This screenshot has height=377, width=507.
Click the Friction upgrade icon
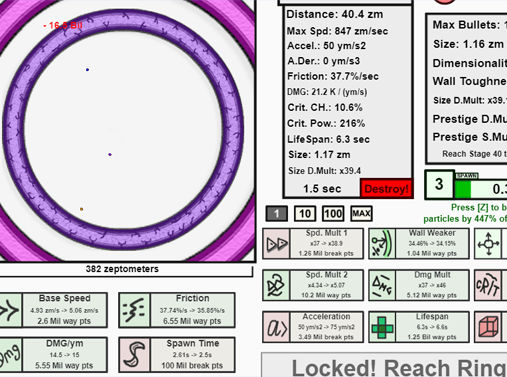[x=135, y=310]
